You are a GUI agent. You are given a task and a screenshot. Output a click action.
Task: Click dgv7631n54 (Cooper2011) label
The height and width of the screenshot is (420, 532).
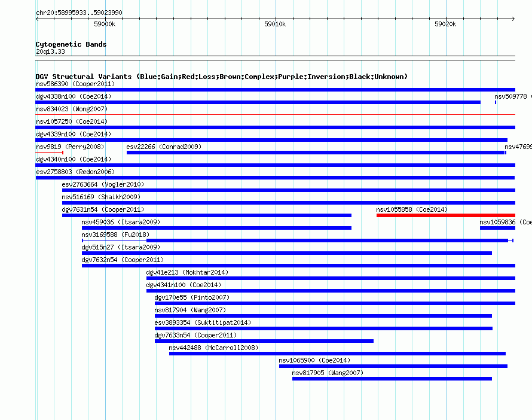point(103,209)
